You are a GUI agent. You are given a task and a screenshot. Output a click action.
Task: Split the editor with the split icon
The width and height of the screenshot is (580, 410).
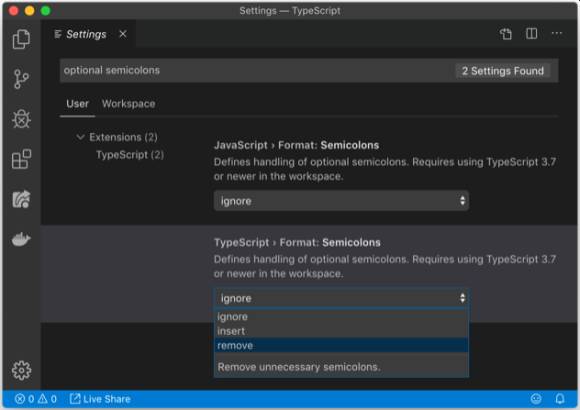click(x=532, y=34)
